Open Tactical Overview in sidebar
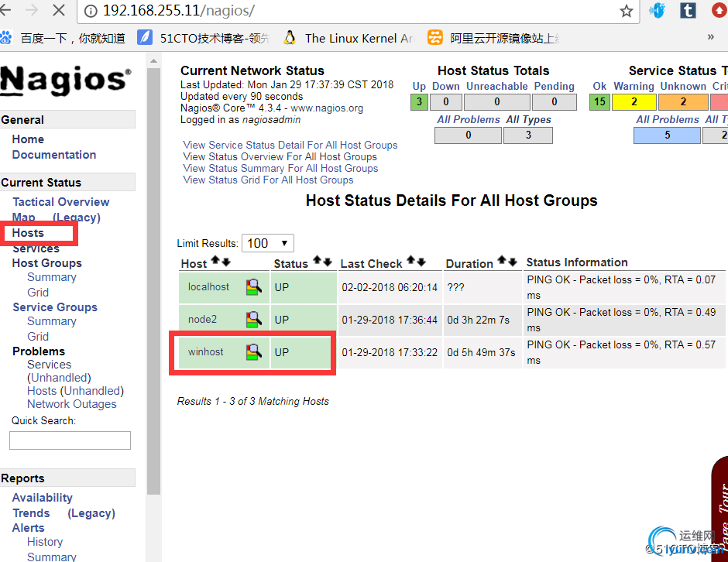 click(x=61, y=202)
